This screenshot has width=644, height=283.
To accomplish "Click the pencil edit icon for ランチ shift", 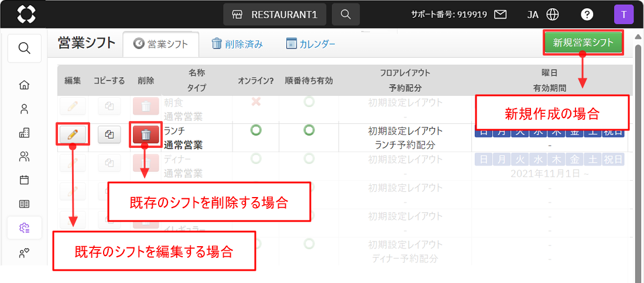I will [x=73, y=134].
